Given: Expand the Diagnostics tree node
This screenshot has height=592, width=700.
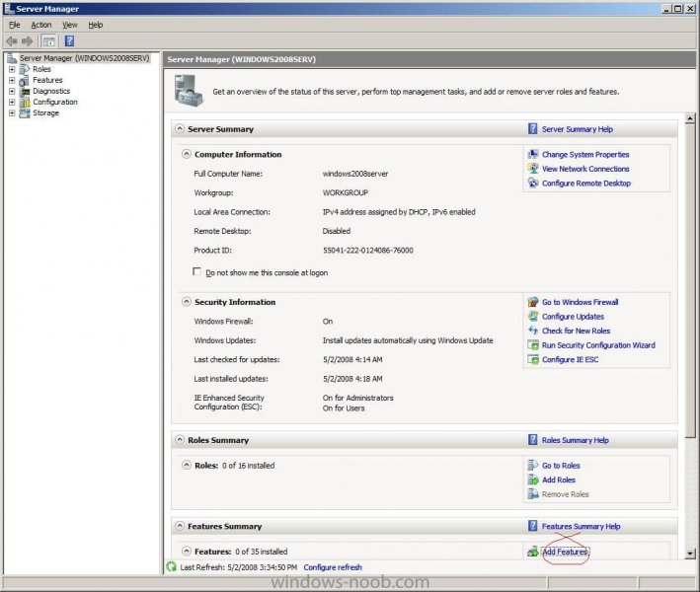Looking at the screenshot, I should [x=12, y=91].
